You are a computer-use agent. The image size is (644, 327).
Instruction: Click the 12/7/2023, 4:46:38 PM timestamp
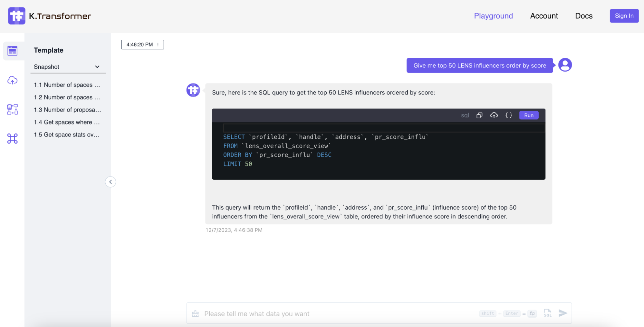tap(234, 230)
